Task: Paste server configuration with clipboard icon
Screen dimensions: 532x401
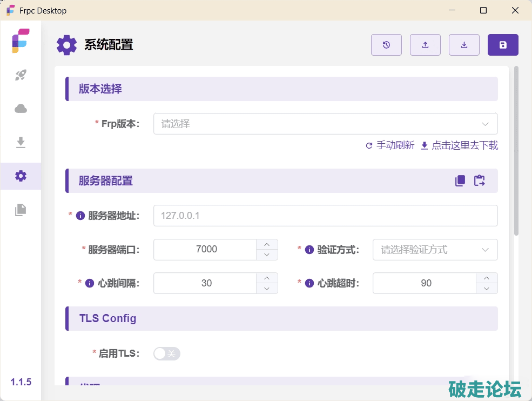Action: tap(480, 181)
